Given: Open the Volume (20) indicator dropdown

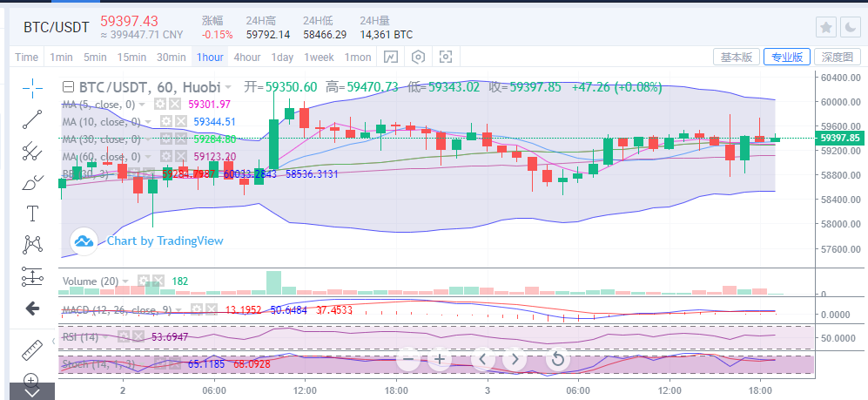Looking at the screenshot, I should (125, 281).
